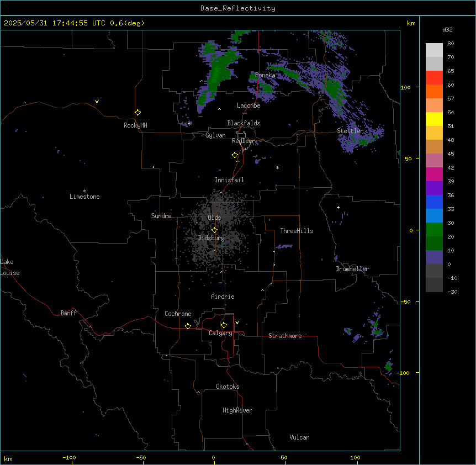Click the Sylvan map label
Image resolution: width=476 pixels, height=465 pixels.
click(x=215, y=135)
